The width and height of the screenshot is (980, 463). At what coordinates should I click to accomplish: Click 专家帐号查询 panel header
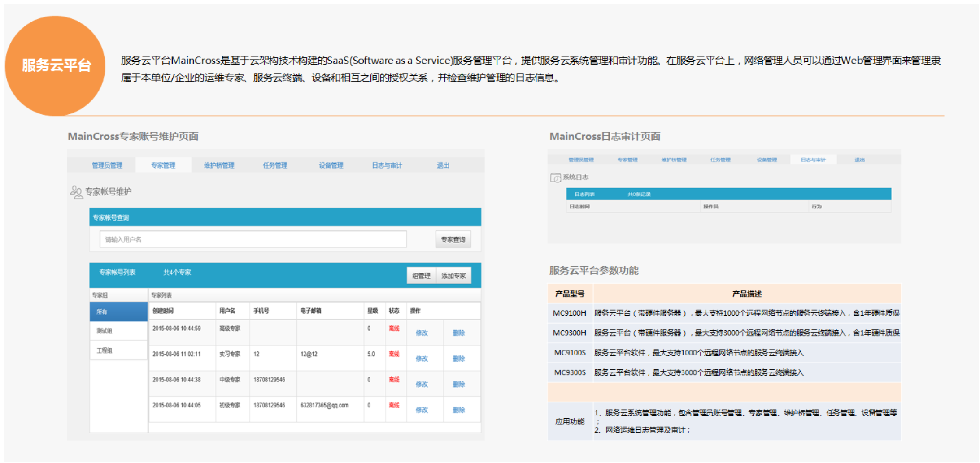(285, 217)
